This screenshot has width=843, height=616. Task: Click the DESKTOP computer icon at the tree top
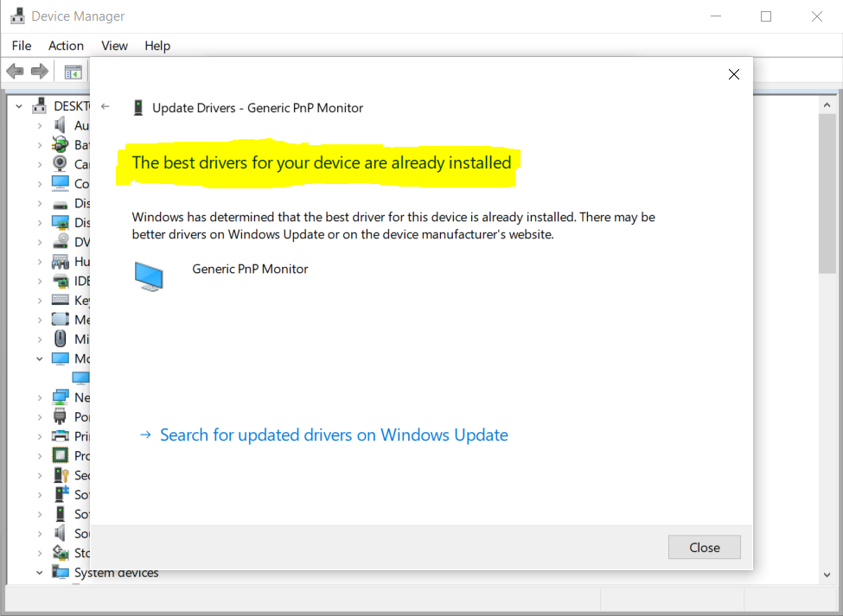39,105
